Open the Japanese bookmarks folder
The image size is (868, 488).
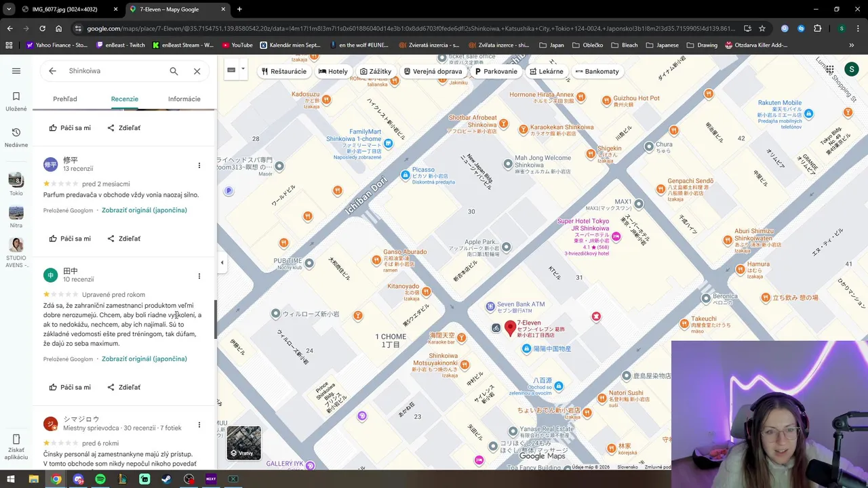(x=662, y=45)
